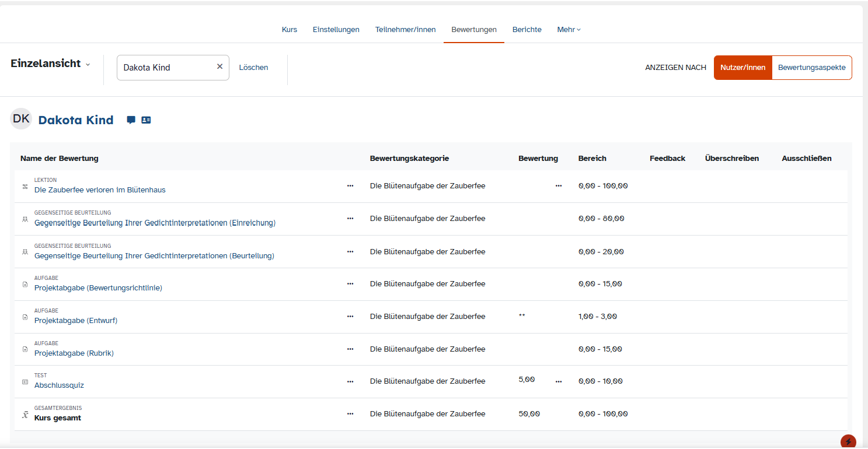Click assignment icon for Projektabgabe (Rubrik)

pos(25,350)
